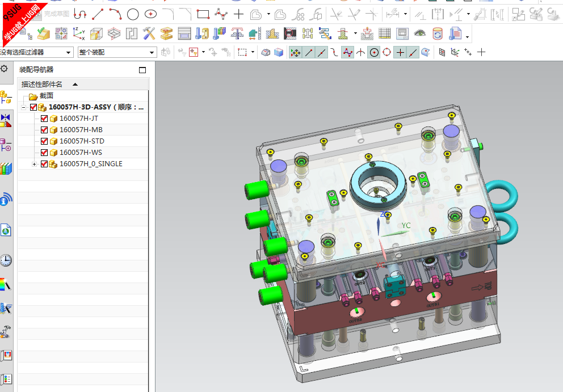Toggle Quadrant Point snap option
Image resolution: width=563 pixels, height=392 pixels.
(386, 52)
